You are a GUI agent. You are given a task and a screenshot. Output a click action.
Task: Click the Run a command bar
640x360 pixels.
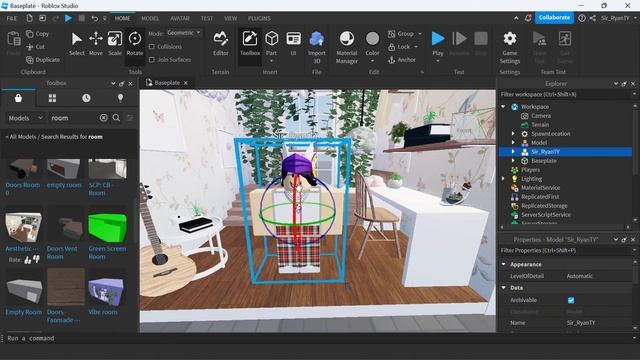[318, 338]
